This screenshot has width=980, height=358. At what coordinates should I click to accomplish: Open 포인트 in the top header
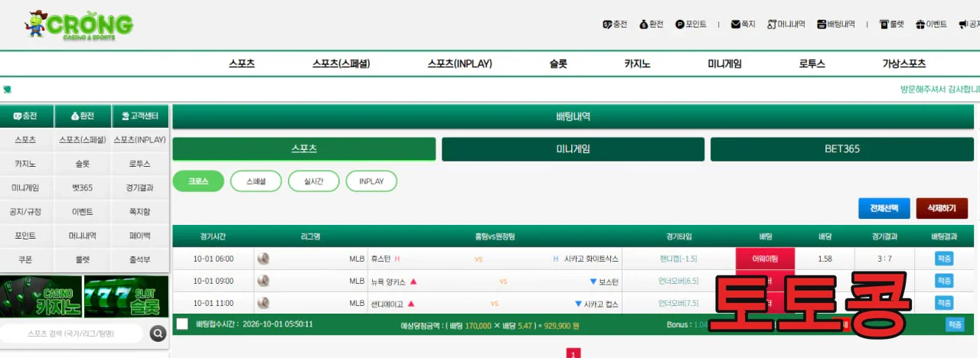[x=691, y=24]
